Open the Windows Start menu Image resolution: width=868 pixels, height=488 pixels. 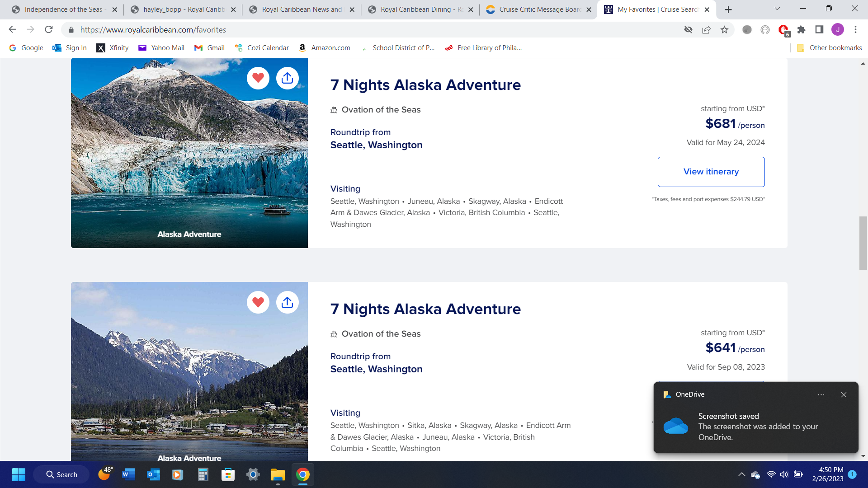pyautogui.click(x=19, y=474)
